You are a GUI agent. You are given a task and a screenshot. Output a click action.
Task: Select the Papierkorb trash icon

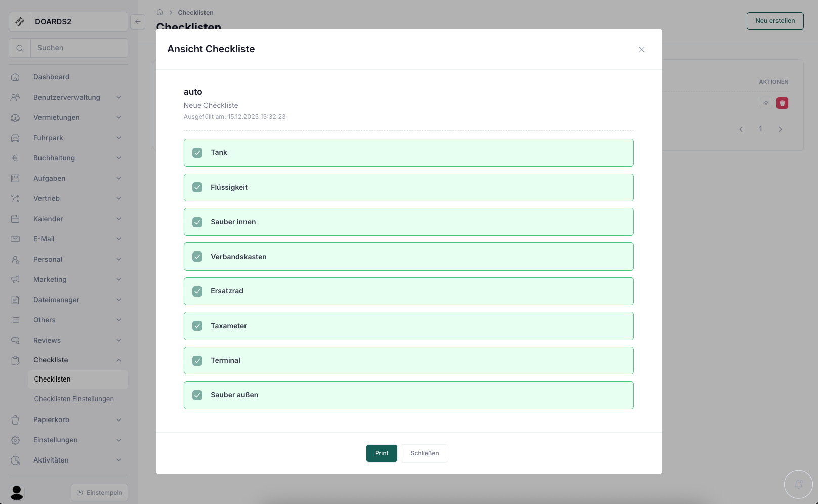[15, 419]
